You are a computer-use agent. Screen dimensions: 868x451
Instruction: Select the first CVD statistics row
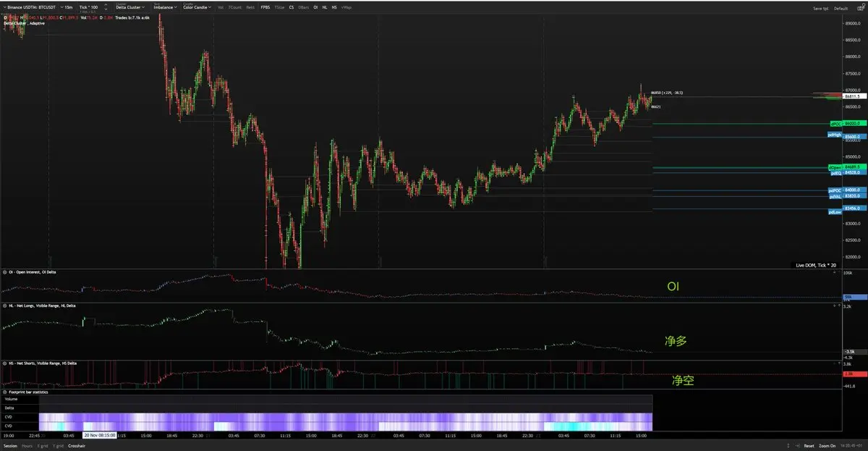coord(325,417)
